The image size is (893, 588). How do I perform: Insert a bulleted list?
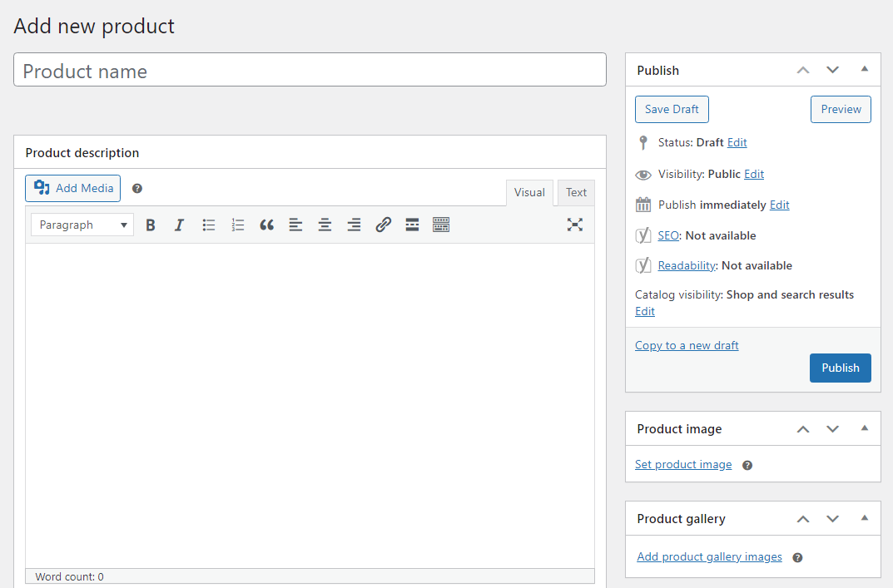click(x=208, y=225)
